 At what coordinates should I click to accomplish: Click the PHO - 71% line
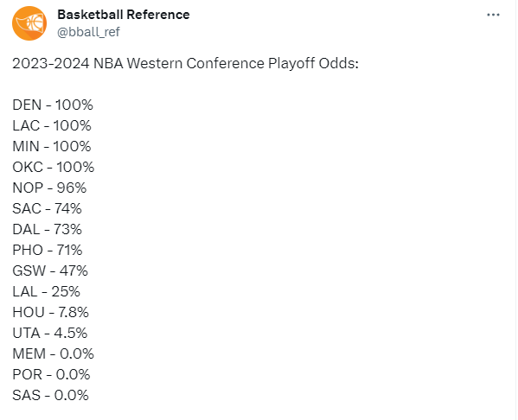coord(48,251)
